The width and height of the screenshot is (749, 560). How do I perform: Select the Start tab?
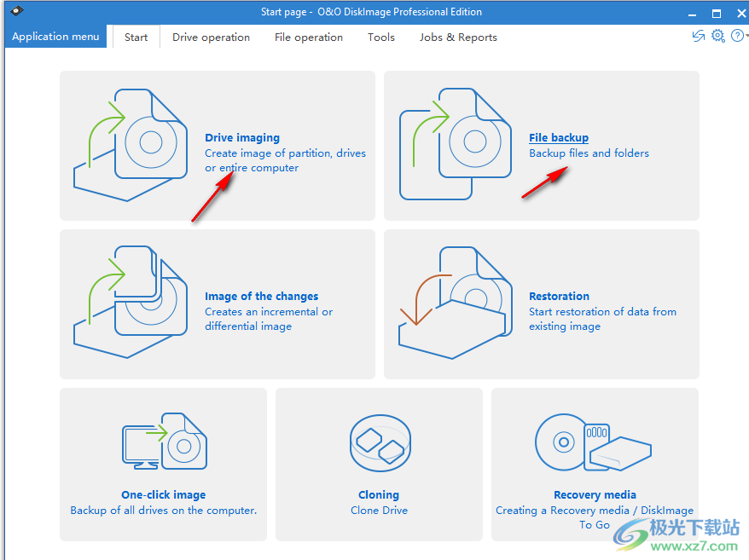coord(136,38)
